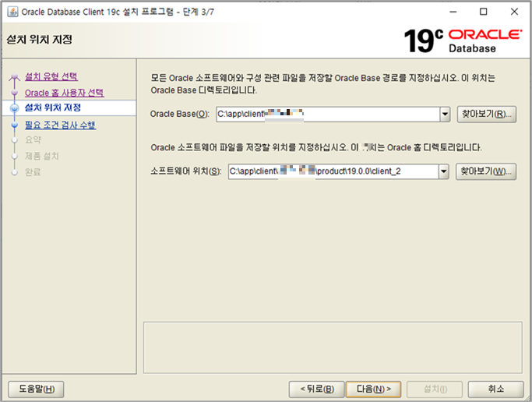Image resolution: width=532 pixels, height=402 pixels.
Task: Click the 요약 step label
Action: [x=33, y=139]
